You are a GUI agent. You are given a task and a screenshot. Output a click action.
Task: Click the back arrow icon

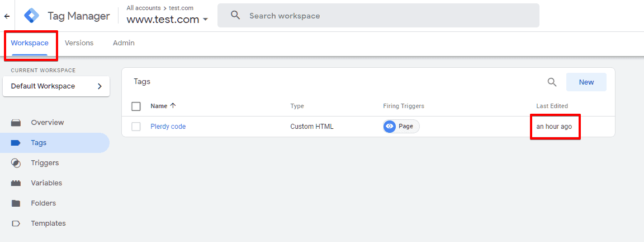coord(7,16)
